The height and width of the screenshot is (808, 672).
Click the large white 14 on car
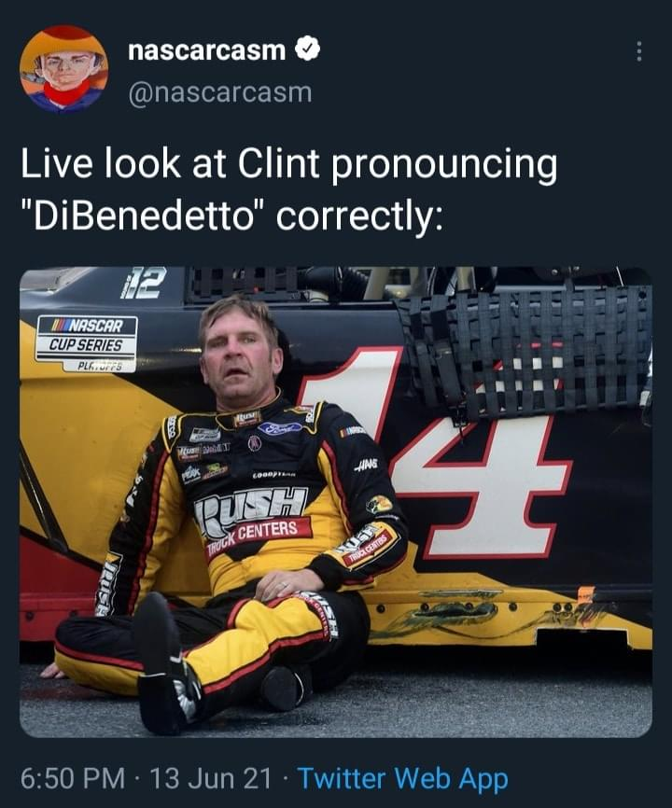click(x=438, y=453)
